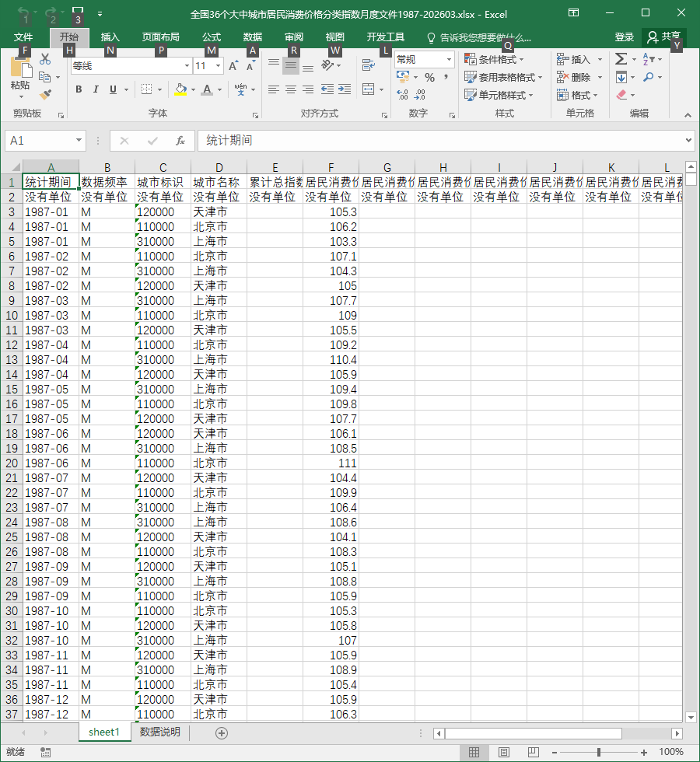Open the font name dropdown
The height and width of the screenshot is (762, 700).
click(187, 65)
